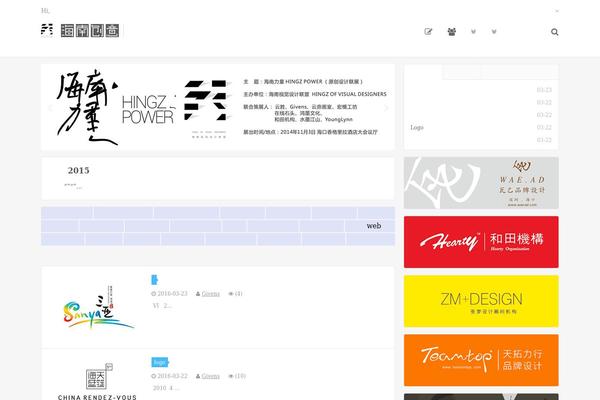Open the Sanya logo post thumbnail
Viewport: 600px width, 400px height.
98,307
